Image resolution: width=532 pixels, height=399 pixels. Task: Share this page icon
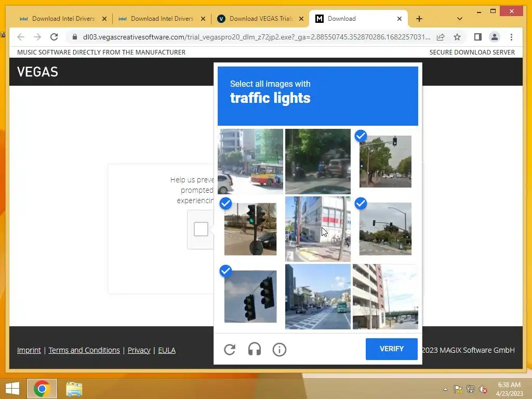tap(441, 37)
